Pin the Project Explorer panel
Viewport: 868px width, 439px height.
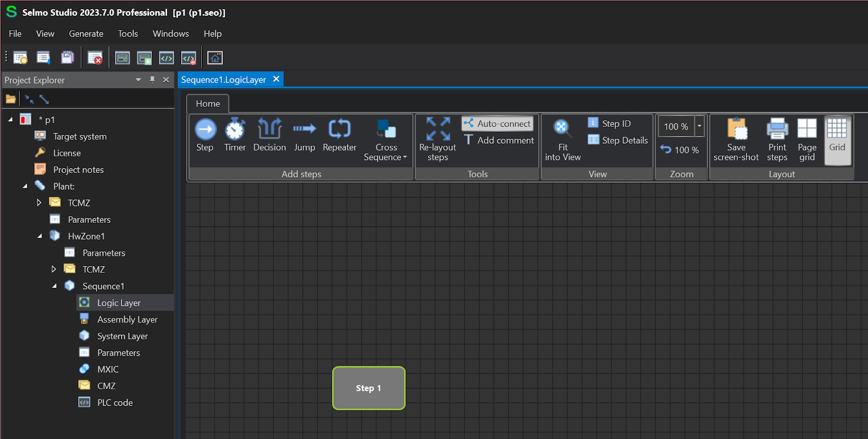152,80
